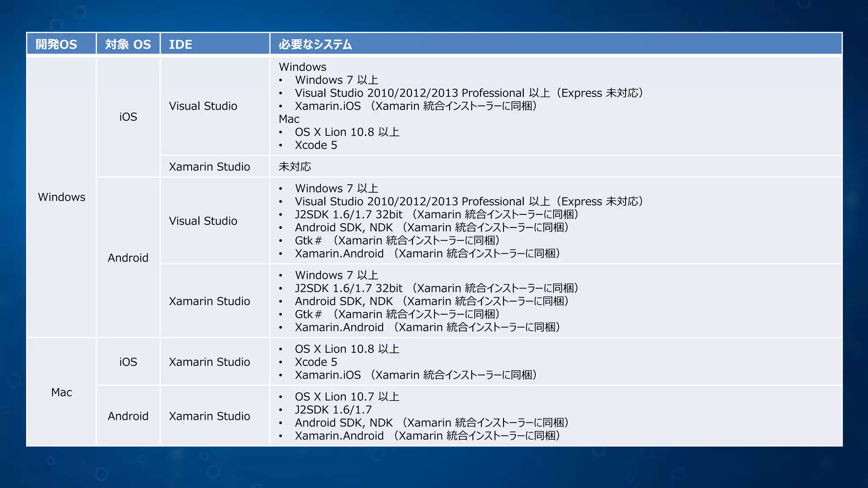Click 'Gtk#' line in Xamarin Studio Windows row
Image resolution: width=868 pixels, height=488 pixels.
click(398, 314)
